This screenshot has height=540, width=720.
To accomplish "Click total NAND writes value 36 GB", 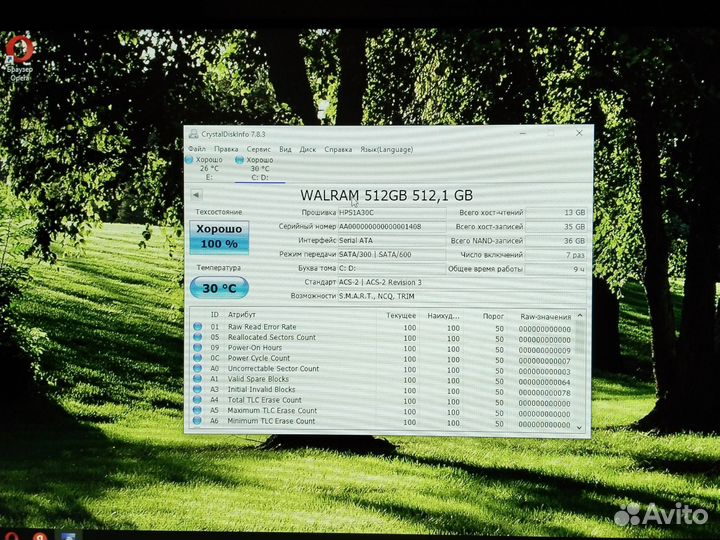I will coord(556,241).
